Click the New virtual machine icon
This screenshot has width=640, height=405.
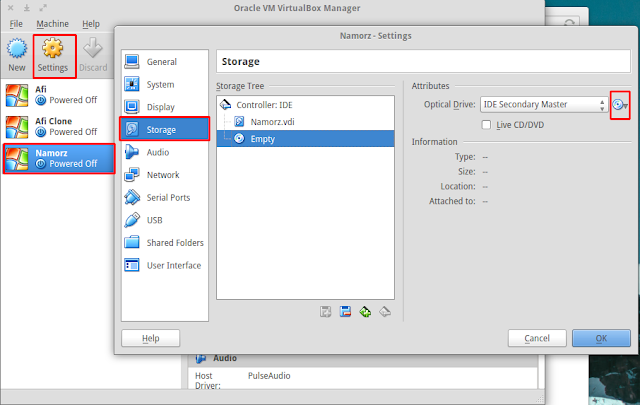click(17, 49)
